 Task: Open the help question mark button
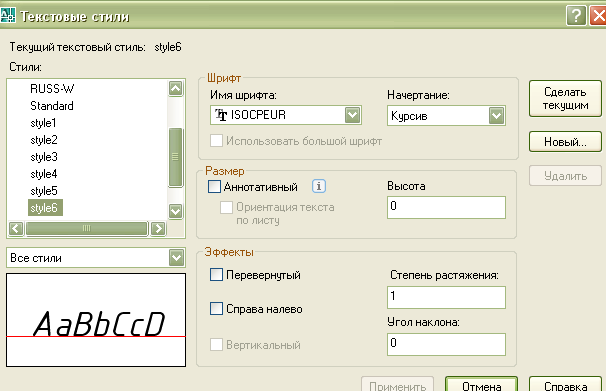point(576,16)
